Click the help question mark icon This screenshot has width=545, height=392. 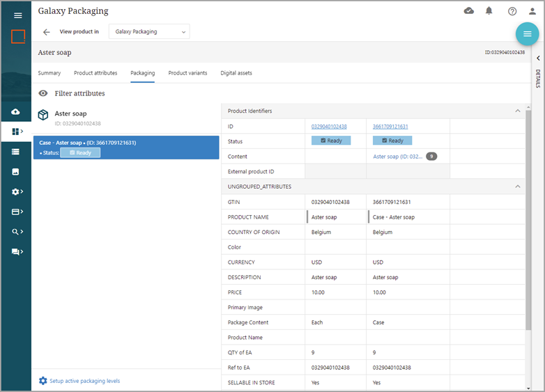[512, 11]
